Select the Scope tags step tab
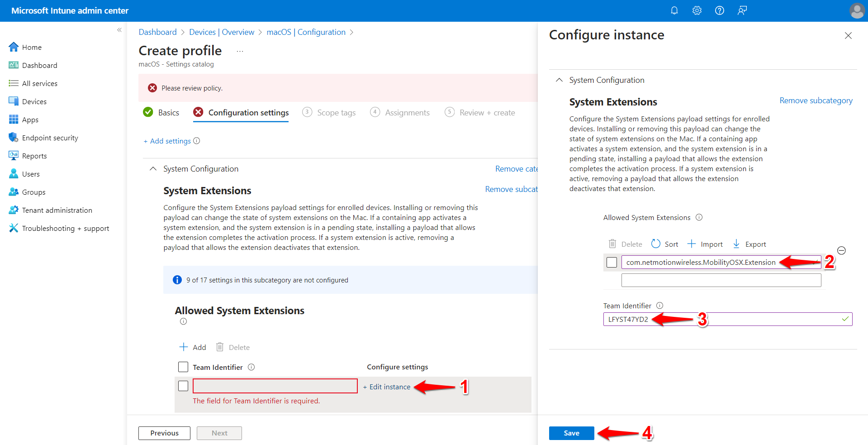868x445 pixels. click(329, 112)
